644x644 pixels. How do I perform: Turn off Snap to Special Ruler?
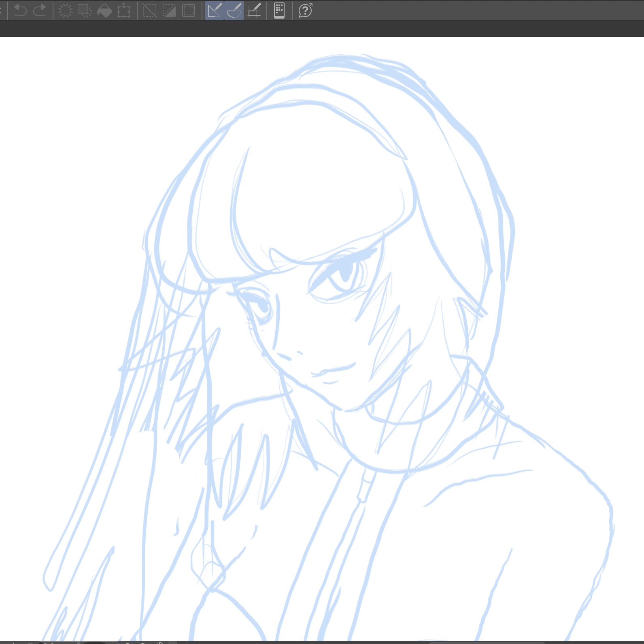(234, 11)
